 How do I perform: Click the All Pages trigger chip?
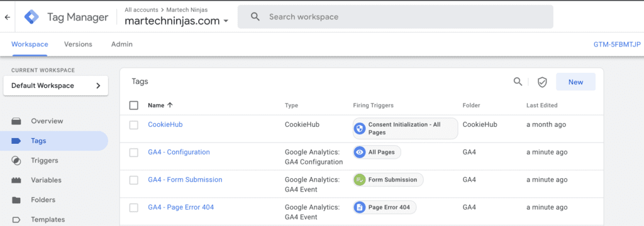377,152
